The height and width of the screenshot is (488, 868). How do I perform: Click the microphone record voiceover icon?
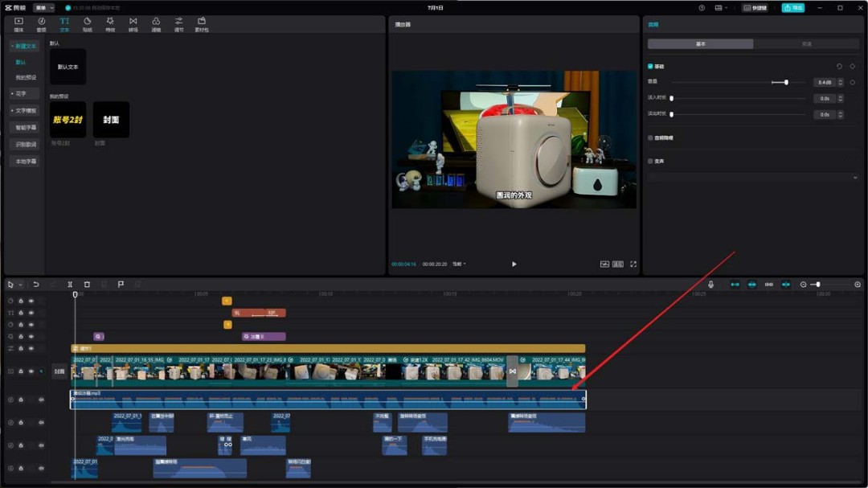click(710, 285)
